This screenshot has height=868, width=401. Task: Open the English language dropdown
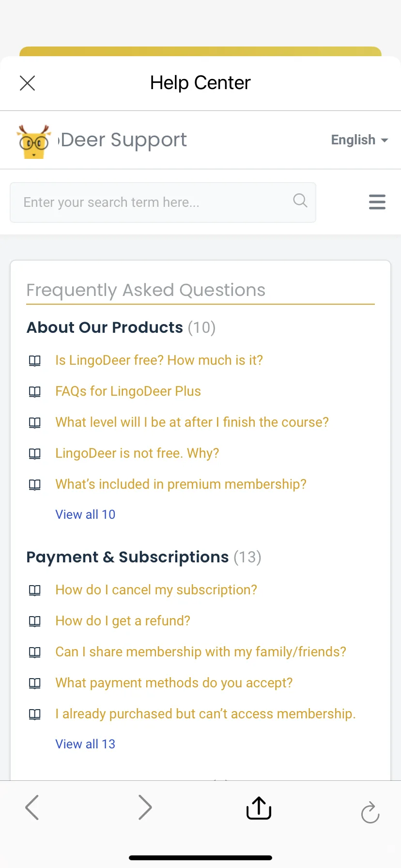pyautogui.click(x=359, y=140)
